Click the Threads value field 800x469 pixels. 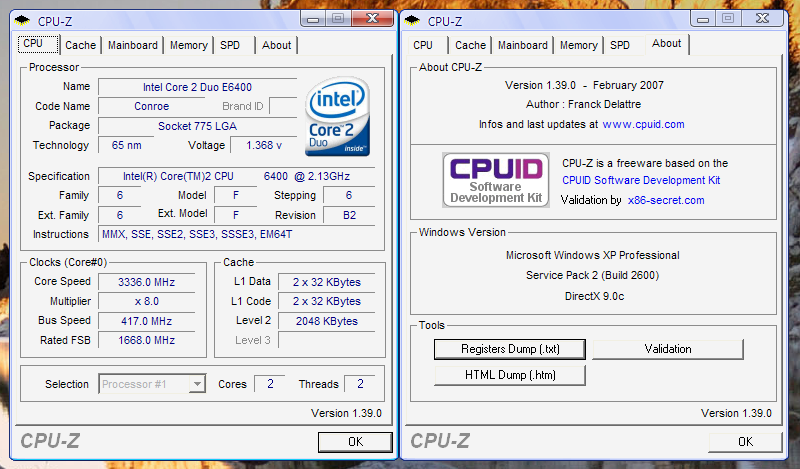coord(360,384)
